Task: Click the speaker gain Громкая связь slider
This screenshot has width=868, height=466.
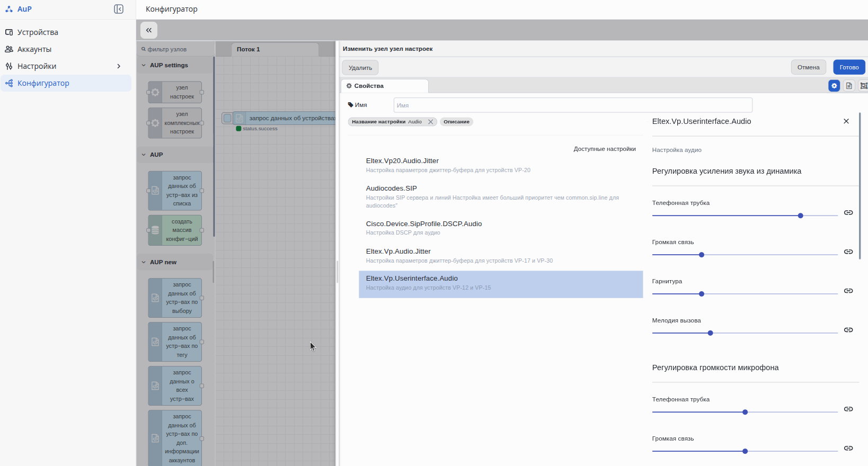Action: point(745,255)
